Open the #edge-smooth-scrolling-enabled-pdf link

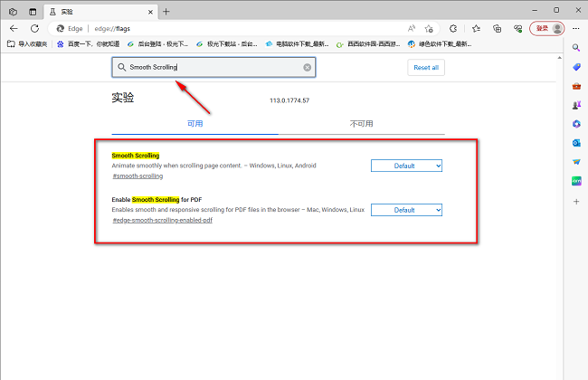tap(162, 220)
